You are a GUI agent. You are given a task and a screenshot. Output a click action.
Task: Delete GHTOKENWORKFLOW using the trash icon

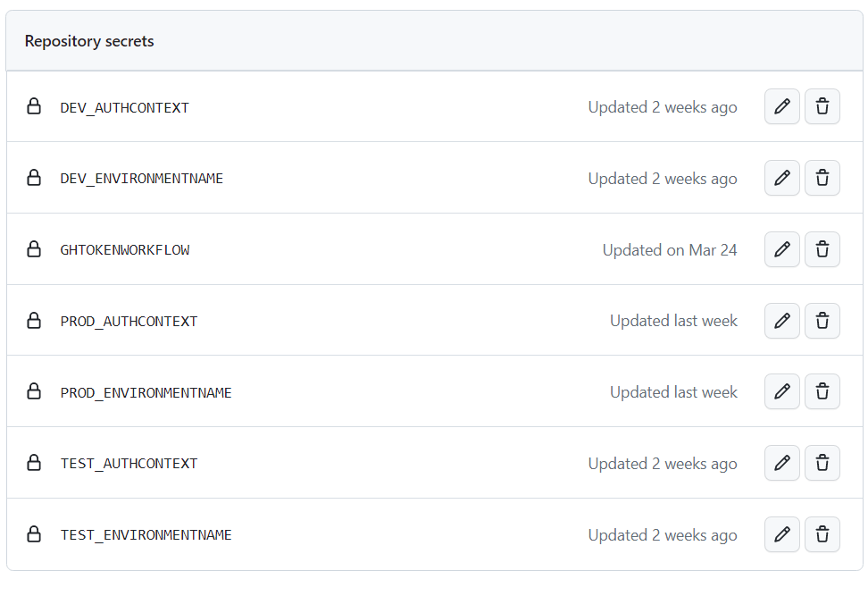tap(822, 249)
